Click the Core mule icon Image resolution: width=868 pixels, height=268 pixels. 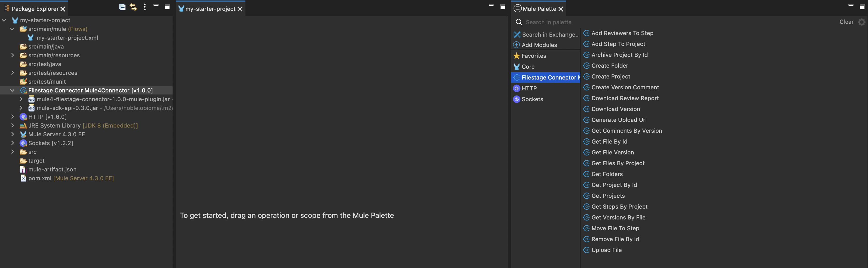(517, 67)
